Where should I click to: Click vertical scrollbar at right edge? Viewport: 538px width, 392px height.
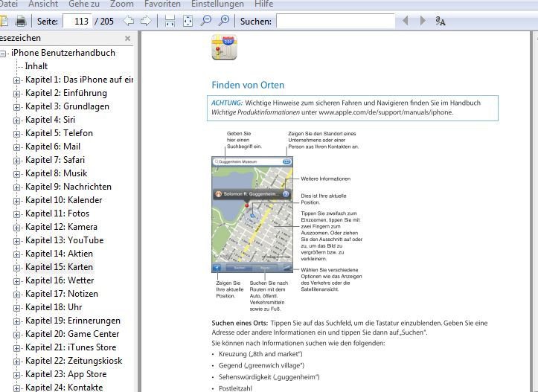tap(534, 211)
